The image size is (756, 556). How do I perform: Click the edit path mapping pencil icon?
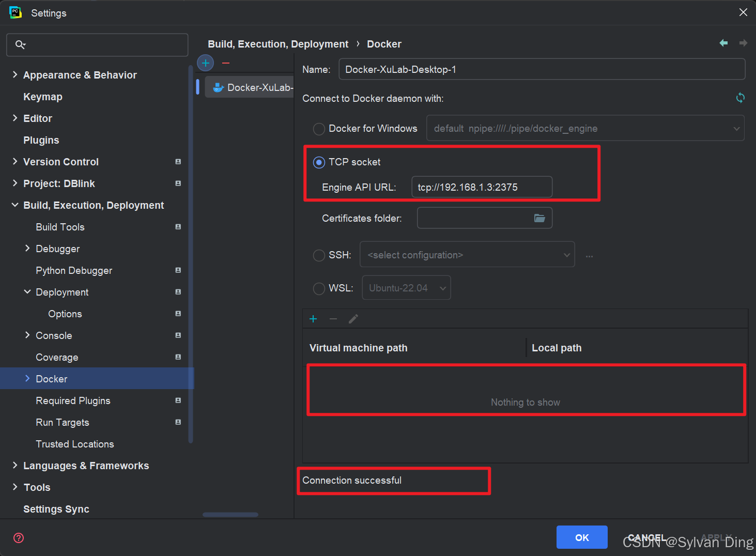tap(353, 319)
